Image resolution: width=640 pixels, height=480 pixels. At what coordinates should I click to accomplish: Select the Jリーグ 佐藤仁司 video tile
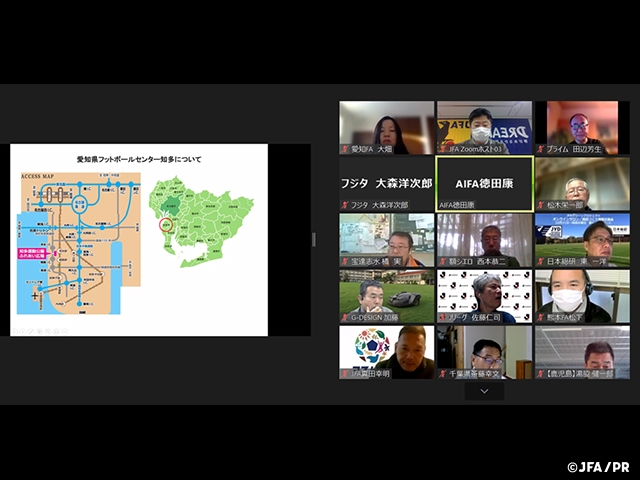[484, 294]
